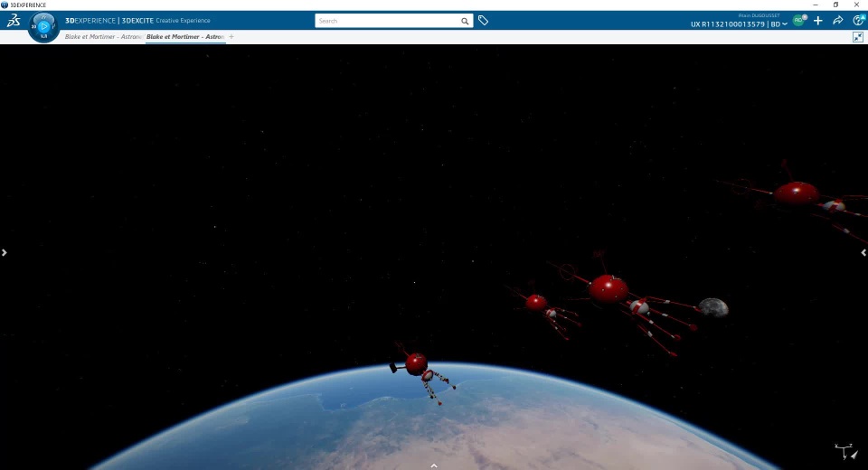Viewport: 868px width, 470px height.
Task: Click the magnifier search icon
Action: click(465, 21)
